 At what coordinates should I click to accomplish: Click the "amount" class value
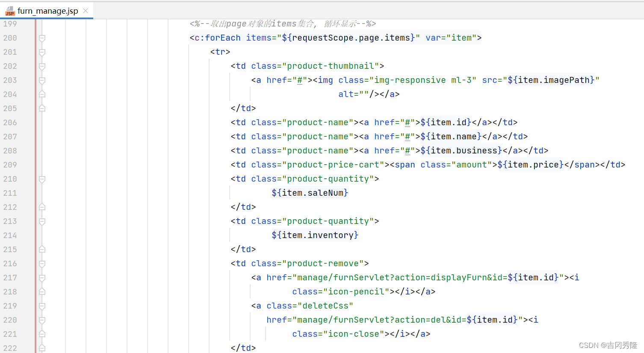pos(472,165)
